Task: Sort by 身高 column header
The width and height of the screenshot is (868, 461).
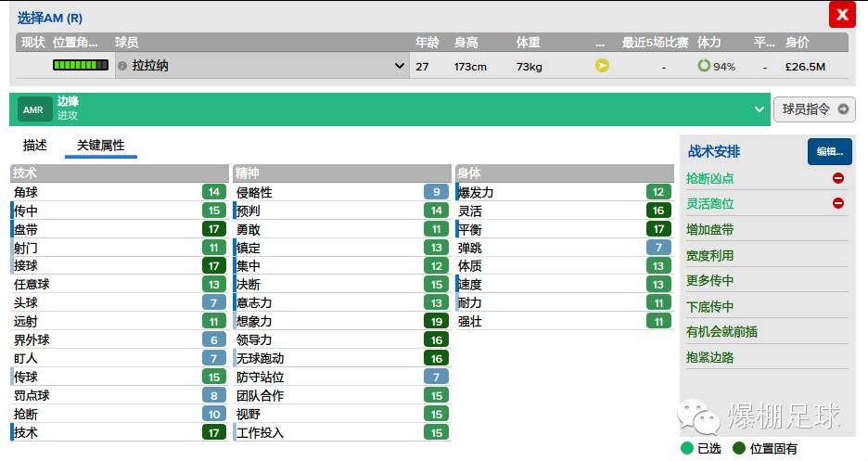Action: pyautogui.click(x=466, y=42)
